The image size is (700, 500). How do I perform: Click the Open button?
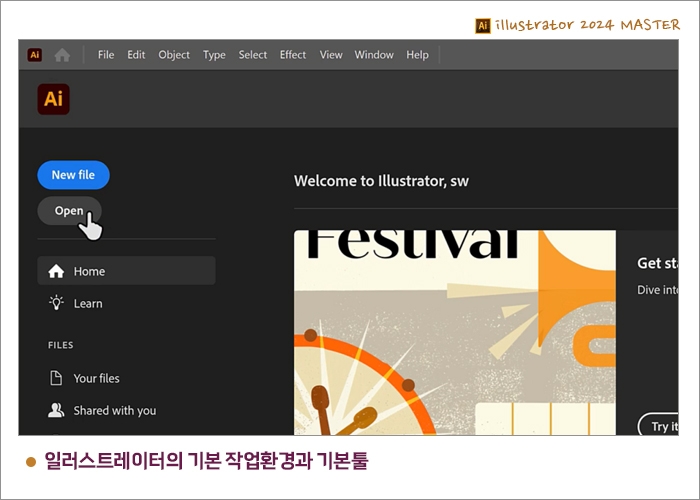[69, 211]
